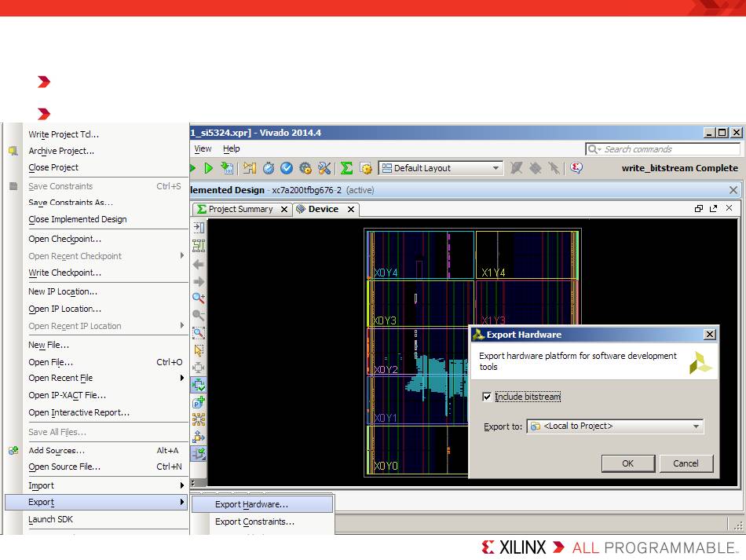746x560 pixels.
Task: Click the Zoom Out magnifier icon
Action: (x=199, y=315)
